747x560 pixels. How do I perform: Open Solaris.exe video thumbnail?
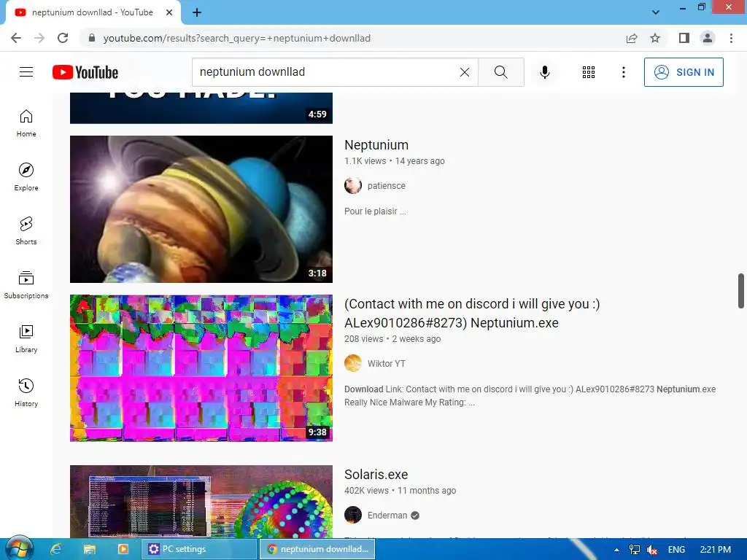[x=201, y=502]
